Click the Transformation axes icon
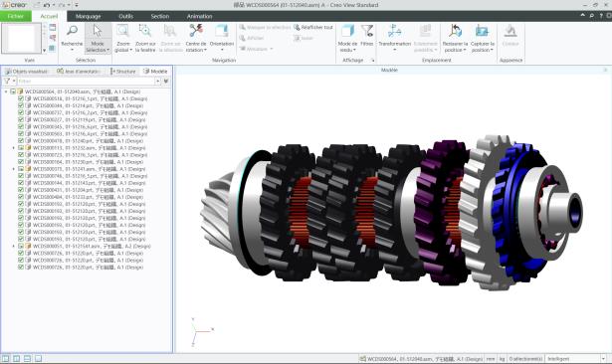This screenshot has height=364, width=612. (x=394, y=31)
